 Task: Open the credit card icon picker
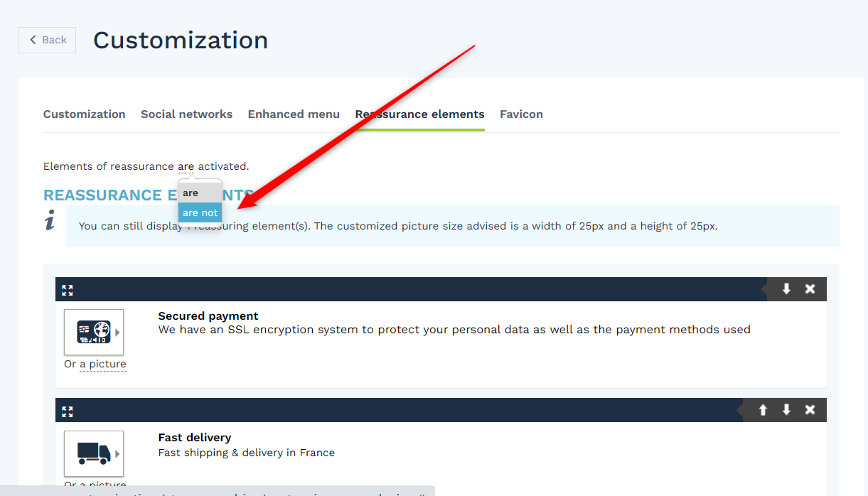point(94,332)
